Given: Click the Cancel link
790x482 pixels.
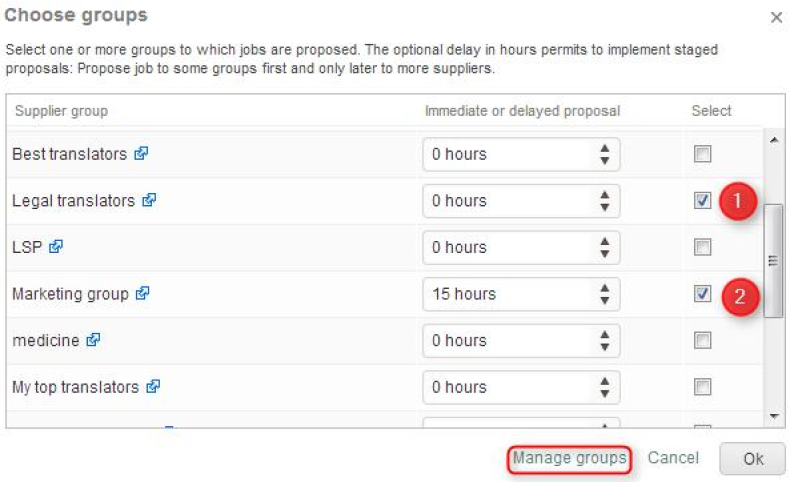Looking at the screenshot, I should click(673, 458).
